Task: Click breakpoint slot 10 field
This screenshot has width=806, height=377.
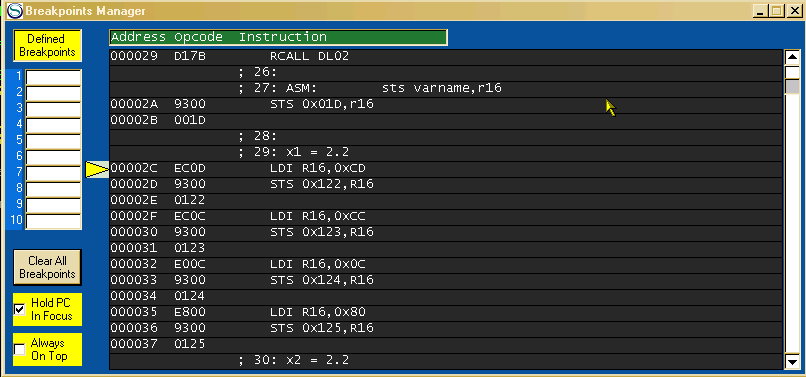Action: coord(53,221)
